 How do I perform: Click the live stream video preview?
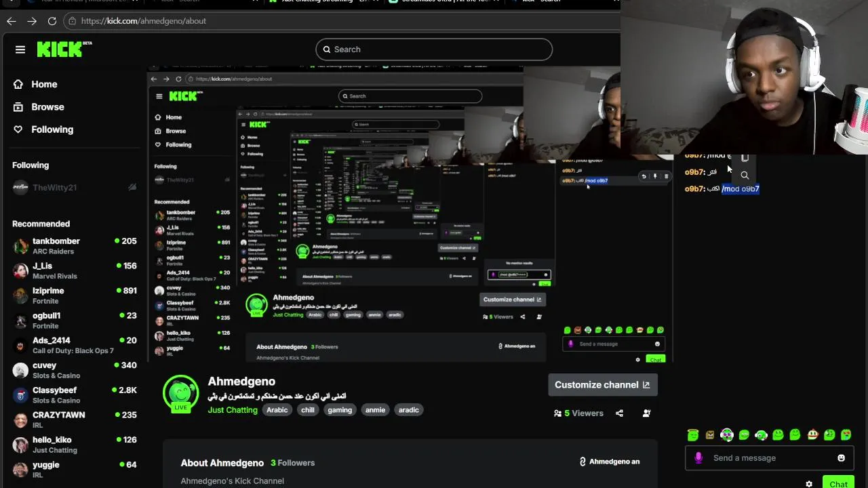(412, 213)
